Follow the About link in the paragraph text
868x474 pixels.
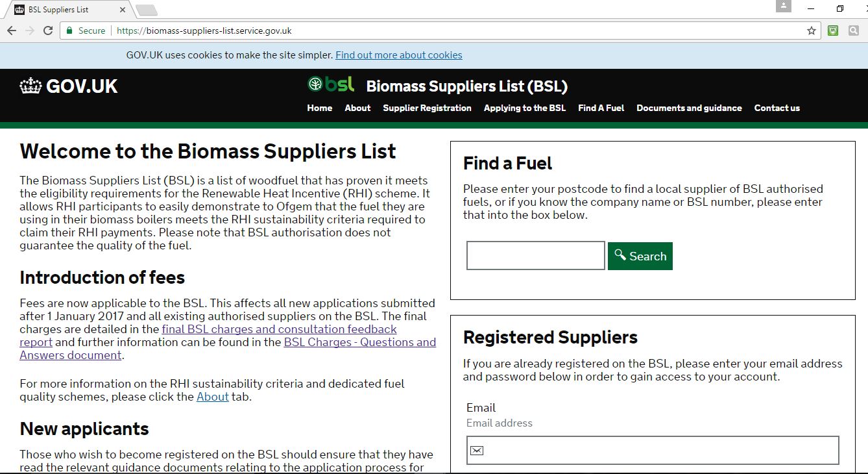point(213,397)
